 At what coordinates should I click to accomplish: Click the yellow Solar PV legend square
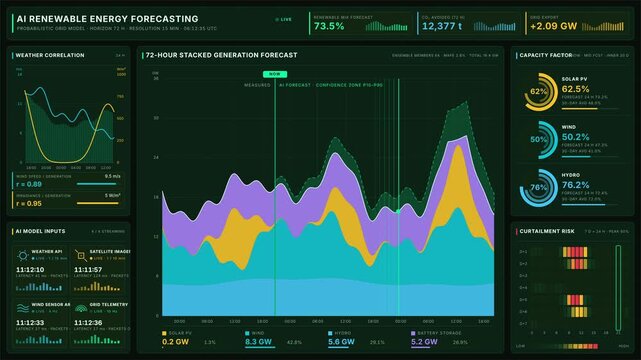pyautogui.click(x=164, y=333)
